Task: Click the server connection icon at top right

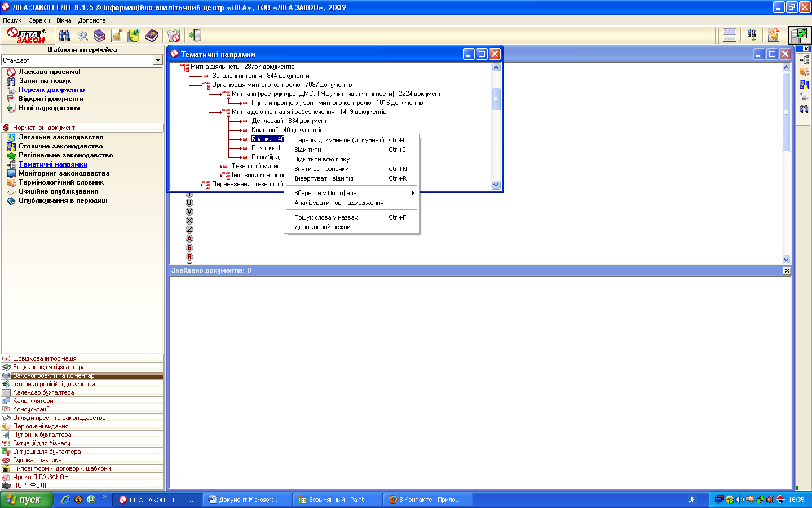Action: tap(799, 36)
